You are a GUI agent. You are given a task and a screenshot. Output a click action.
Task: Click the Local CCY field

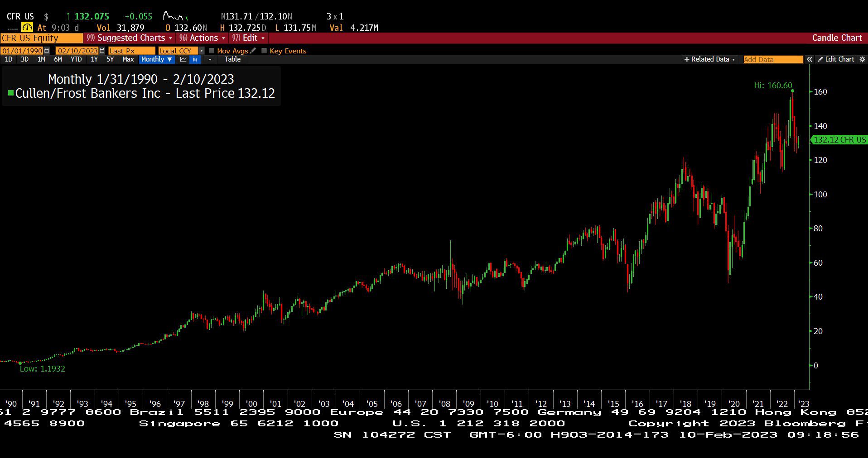[178, 51]
